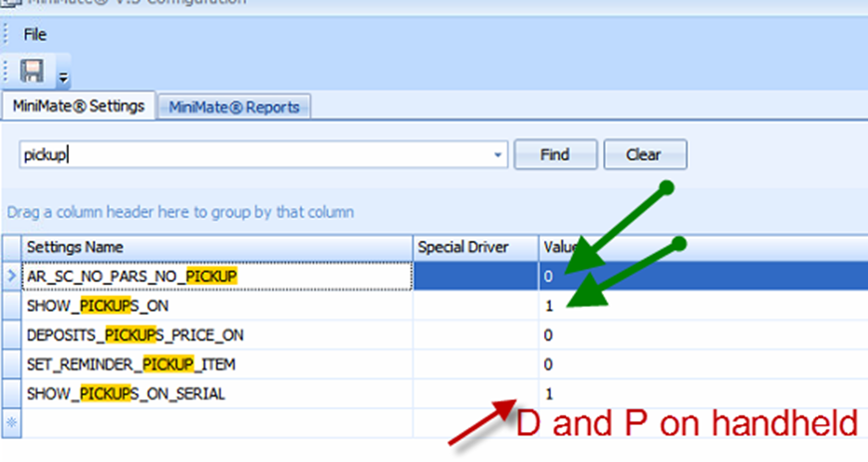Click the current row indicator arrow
This screenshot has height=462, width=868.
pyautogui.click(x=12, y=276)
